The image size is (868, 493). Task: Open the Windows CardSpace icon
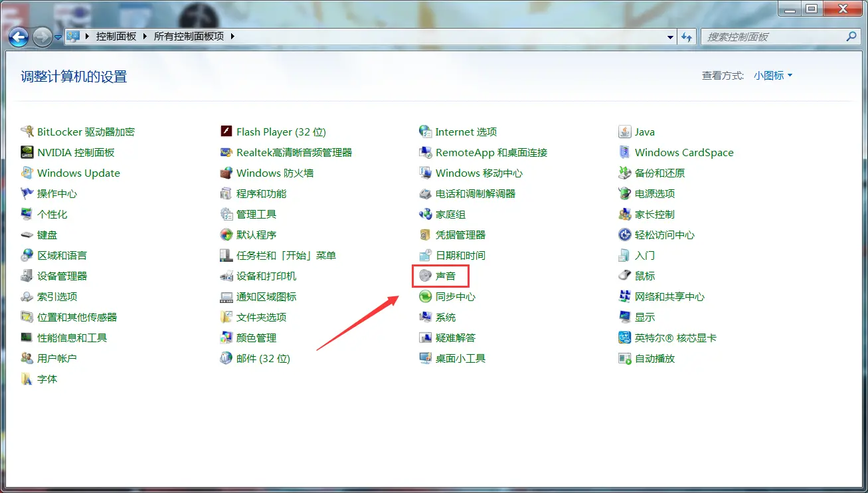pyautogui.click(x=624, y=152)
